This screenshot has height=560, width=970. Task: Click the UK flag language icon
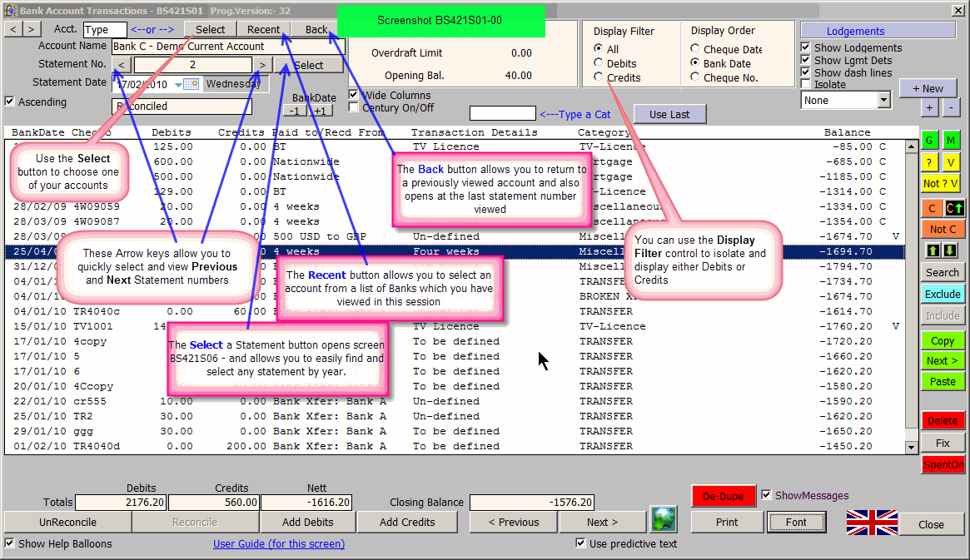tap(872, 523)
